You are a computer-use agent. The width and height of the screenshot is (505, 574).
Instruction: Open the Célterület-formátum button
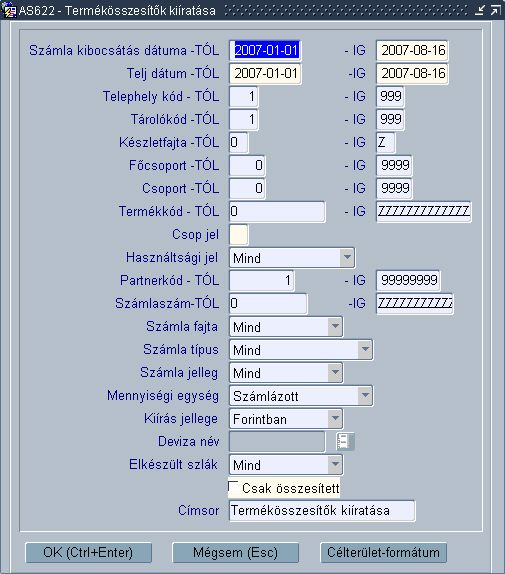point(384,552)
